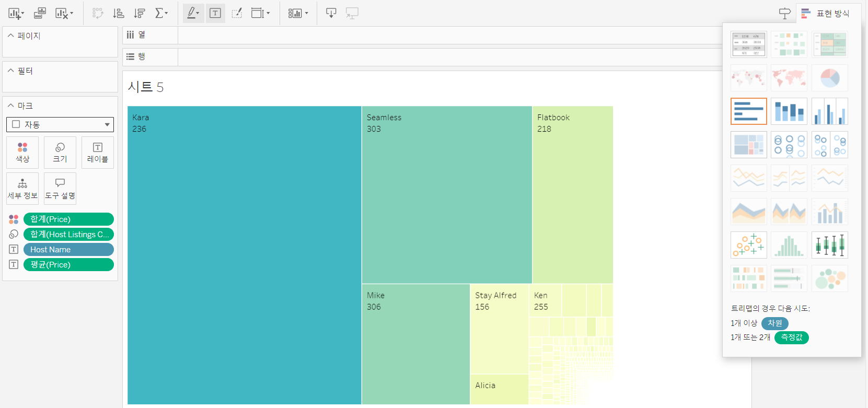This screenshot has width=868, height=408.
Task: Click the share workbook toolbar icon
Action: 352,13
